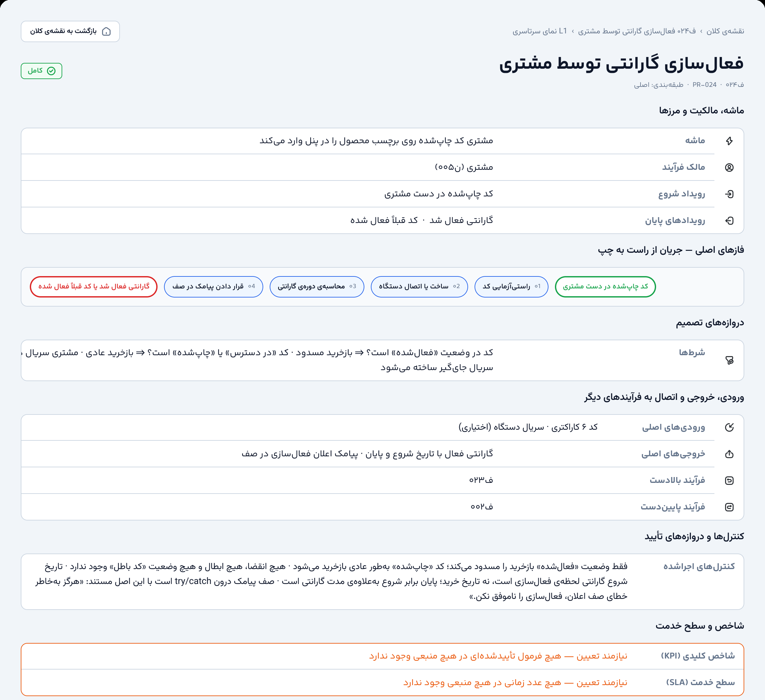Image resolution: width=765 pixels, height=700 pixels.
Task: Select phase chip ۰۴ قرار دادن پیامک در صف
Action: pos(213,286)
